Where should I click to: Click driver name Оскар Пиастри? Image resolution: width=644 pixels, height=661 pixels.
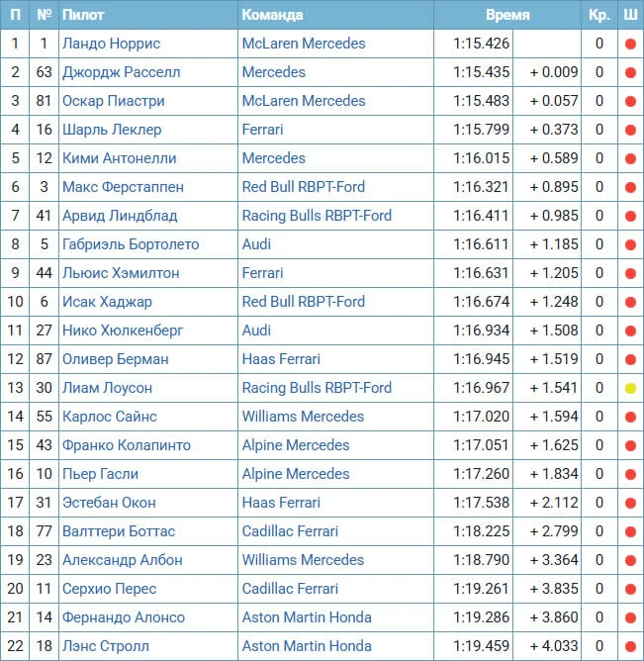(x=114, y=101)
